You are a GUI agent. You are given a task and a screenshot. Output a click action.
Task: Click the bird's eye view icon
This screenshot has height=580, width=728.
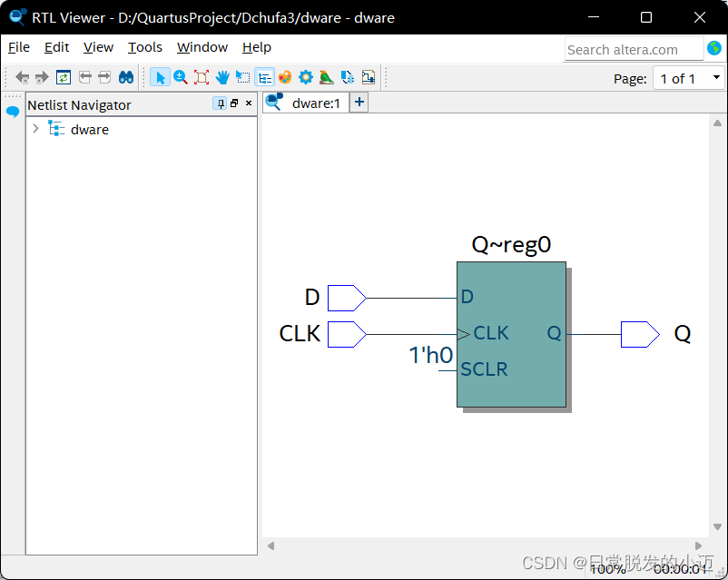click(327, 77)
